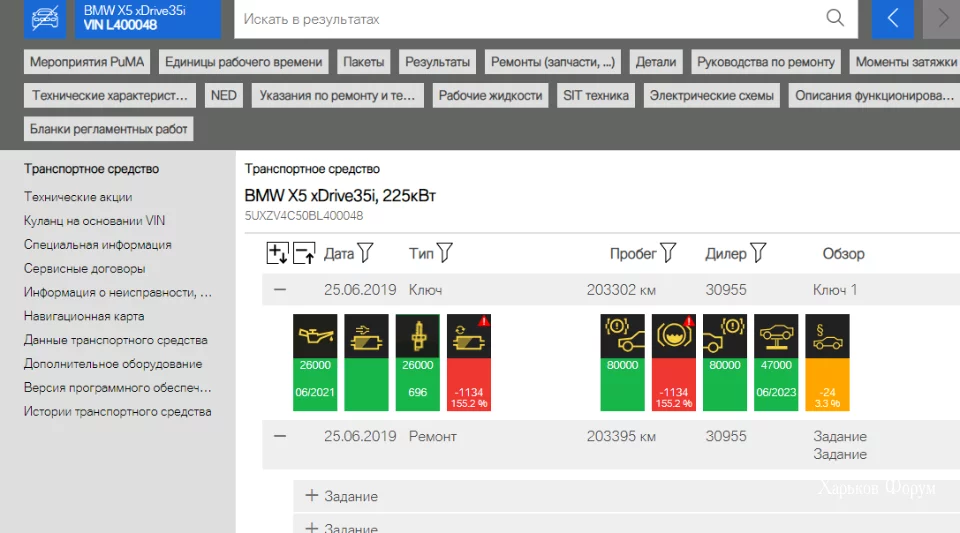Screen dimensions: 960x533
Task: Click the collapse all entries icon
Action: (x=304, y=253)
